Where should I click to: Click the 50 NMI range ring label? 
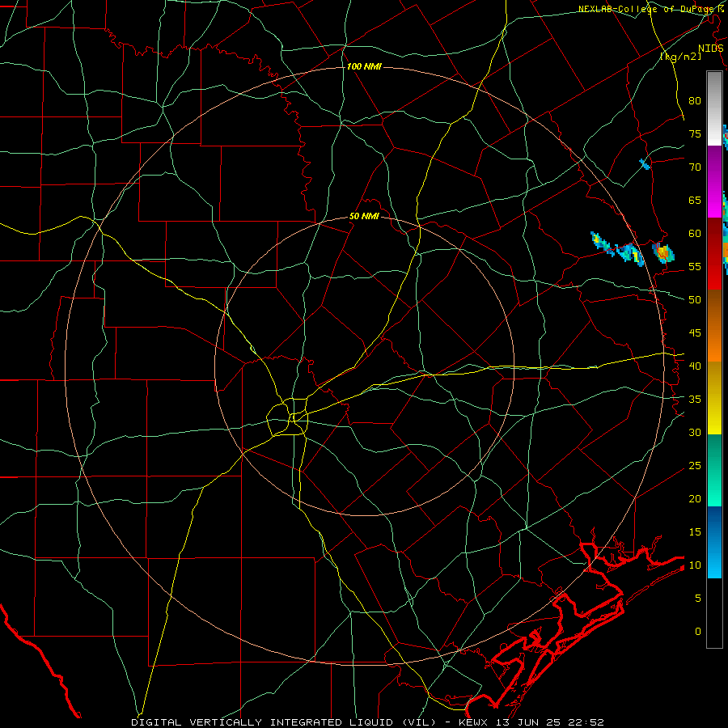tap(364, 216)
